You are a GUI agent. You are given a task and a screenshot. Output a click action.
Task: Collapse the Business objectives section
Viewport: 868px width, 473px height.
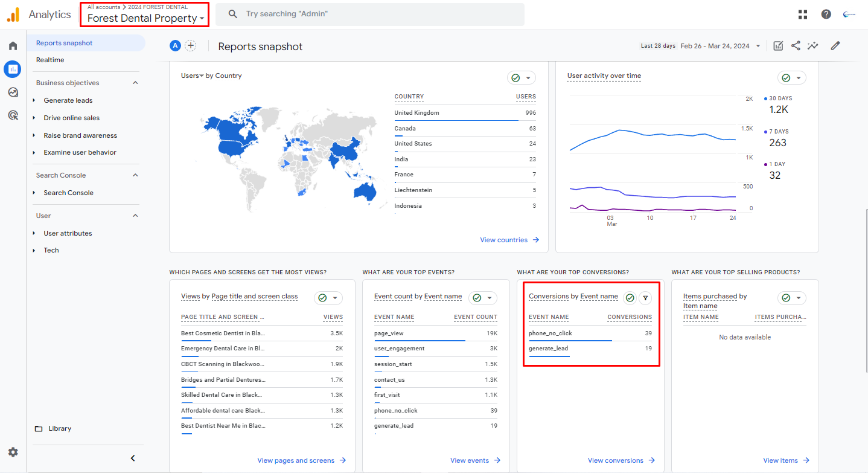pos(135,83)
